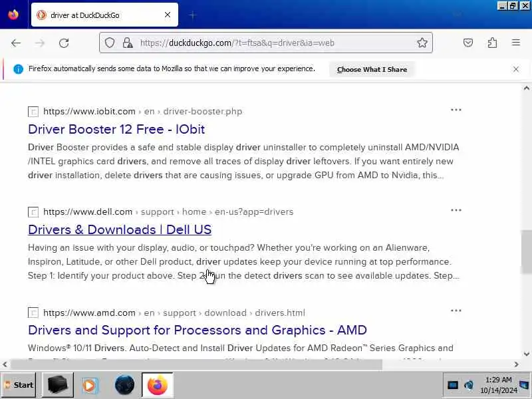Click the dell.com result URL
This screenshot has width=532, height=399.
(168, 211)
